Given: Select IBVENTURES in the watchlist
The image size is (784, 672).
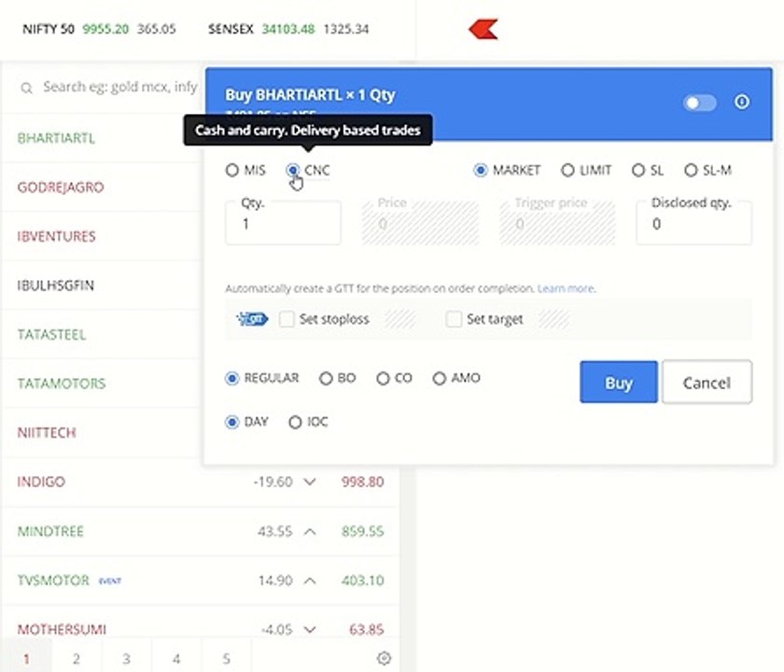Looking at the screenshot, I should tap(57, 236).
